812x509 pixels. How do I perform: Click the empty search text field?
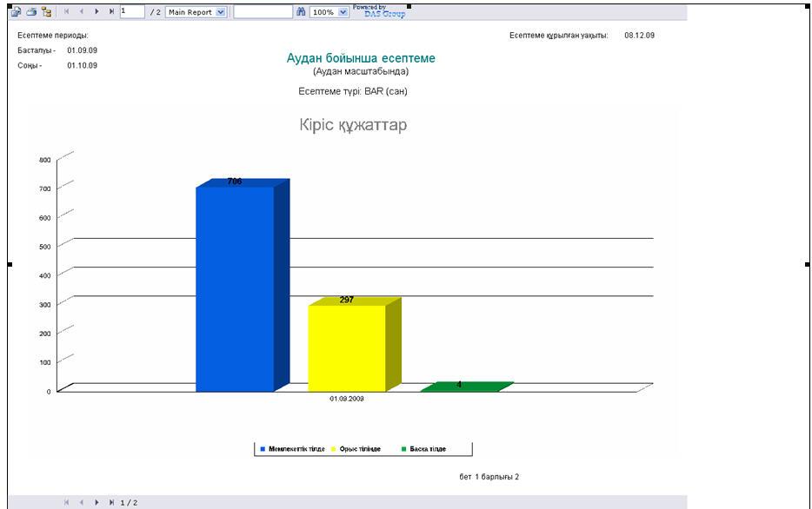click(x=263, y=11)
